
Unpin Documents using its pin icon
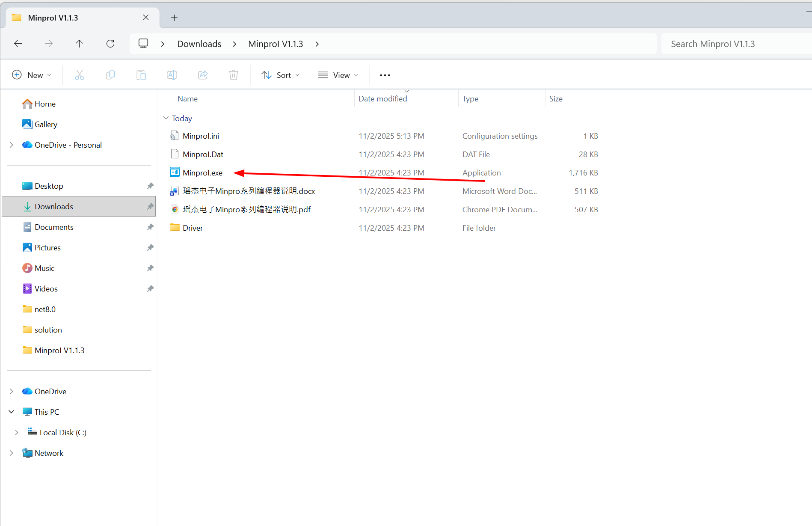150,227
